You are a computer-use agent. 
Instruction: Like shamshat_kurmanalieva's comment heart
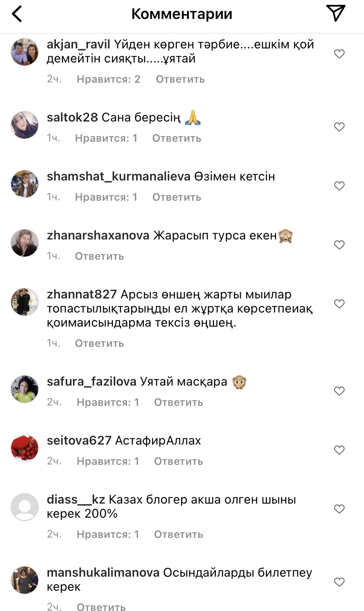(339, 186)
